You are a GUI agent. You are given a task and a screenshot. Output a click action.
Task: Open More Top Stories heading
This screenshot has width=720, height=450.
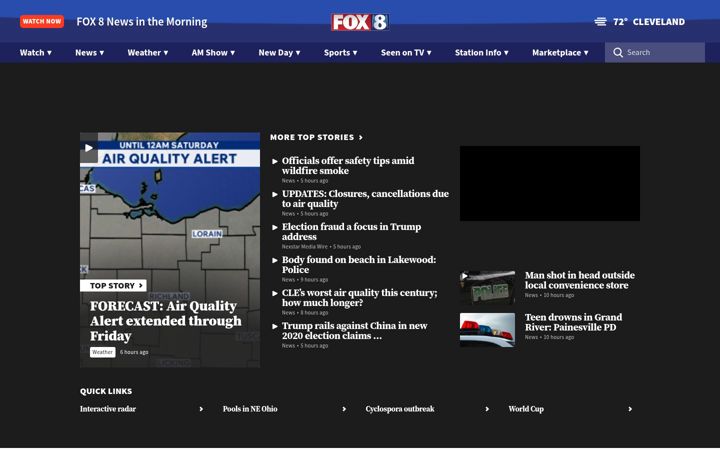[312, 137]
